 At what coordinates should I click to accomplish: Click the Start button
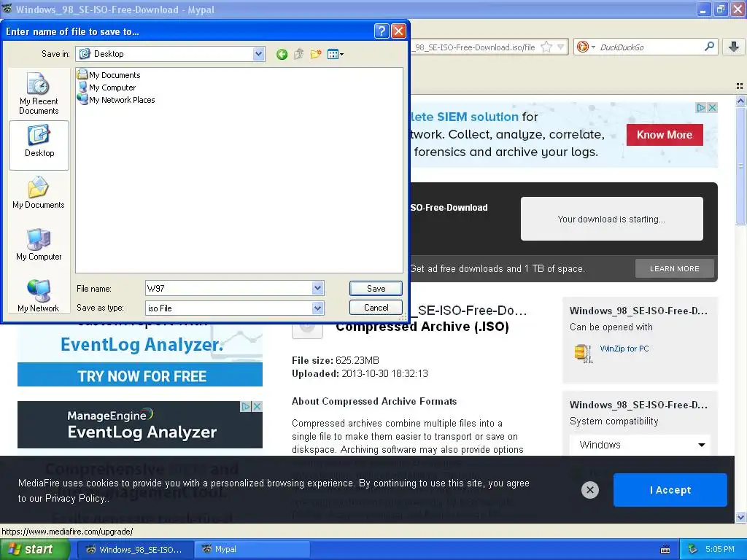tap(34, 550)
